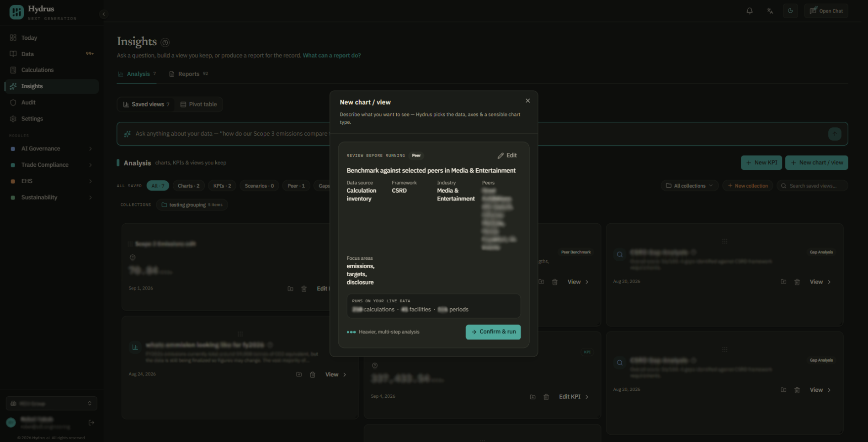868x442 pixels.
Task: Filter saved items by KPIs · 2
Action: [x=222, y=186]
